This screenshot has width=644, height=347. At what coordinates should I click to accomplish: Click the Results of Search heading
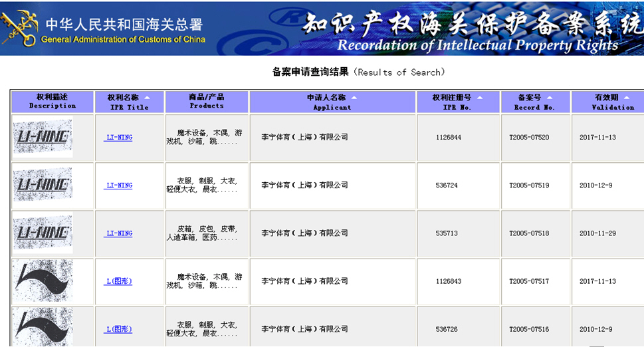[x=358, y=72]
